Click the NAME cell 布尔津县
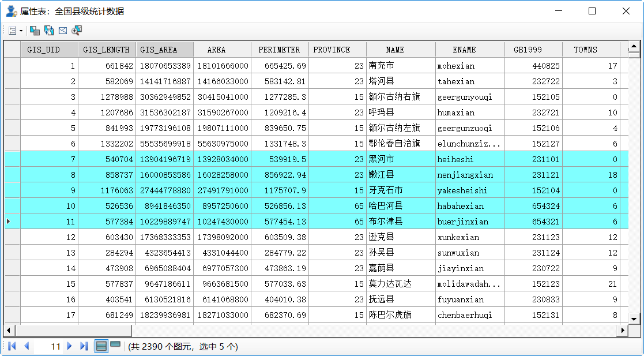Viewport: 644px width, 356px height. click(x=401, y=222)
